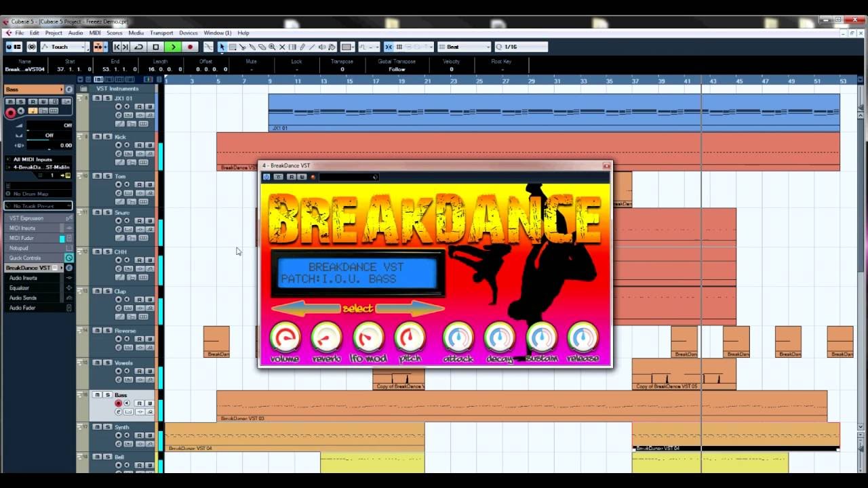The width and height of the screenshot is (868, 488).
Task: Click the Go to previous marker button
Action: [x=117, y=47]
